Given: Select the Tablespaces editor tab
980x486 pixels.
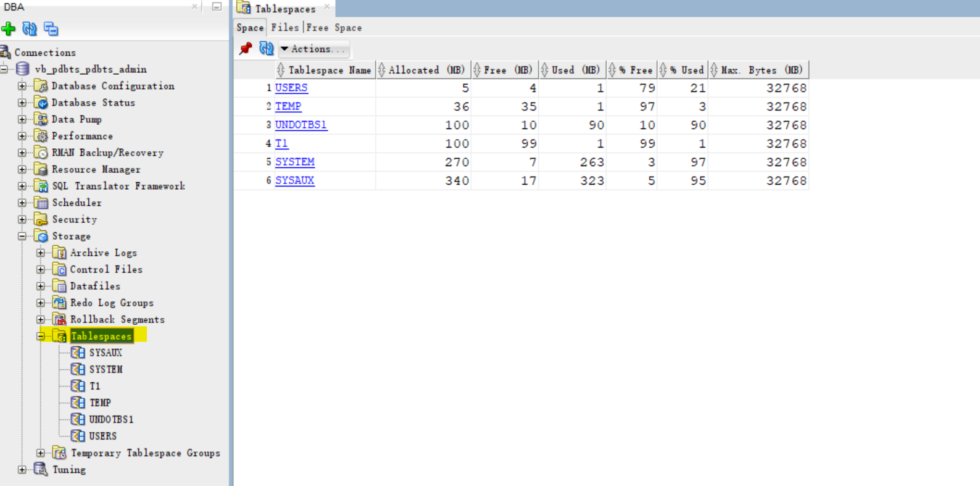Looking at the screenshot, I should pyautogui.click(x=285, y=9).
